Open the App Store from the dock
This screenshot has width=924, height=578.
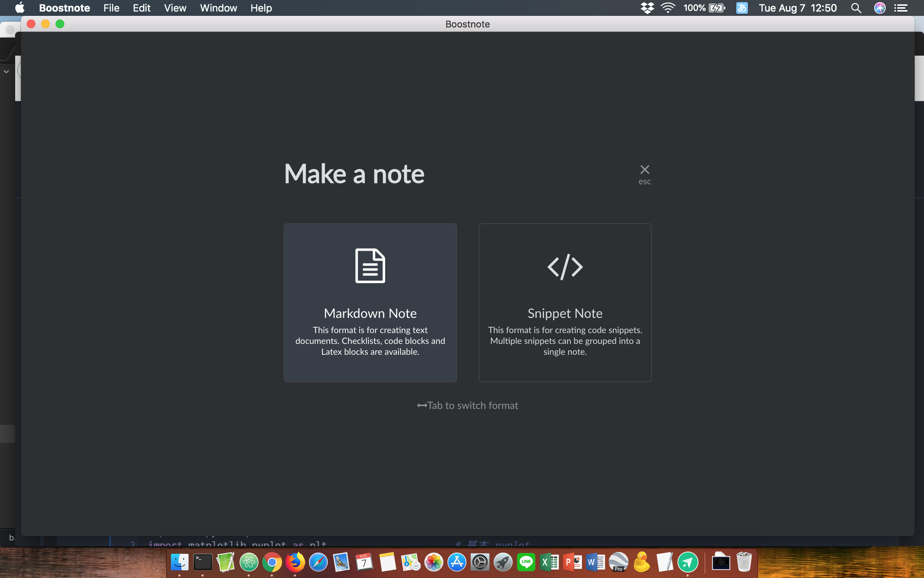[x=457, y=562]
